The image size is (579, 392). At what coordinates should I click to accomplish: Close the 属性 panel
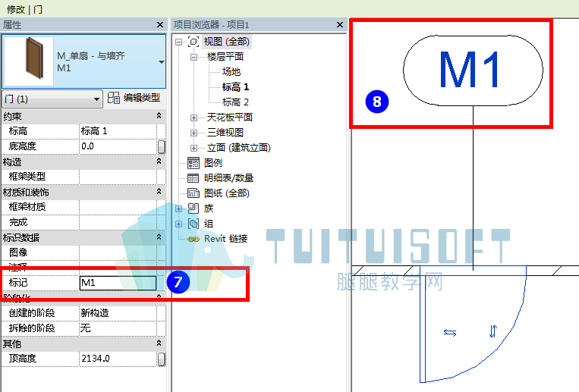(x=160, y=25)
